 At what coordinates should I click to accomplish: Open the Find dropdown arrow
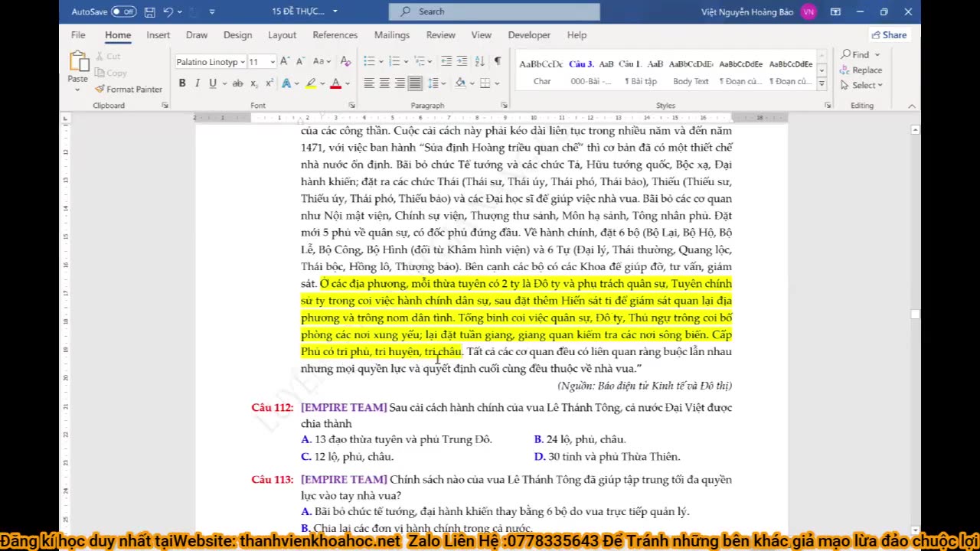tap(877, 55)
